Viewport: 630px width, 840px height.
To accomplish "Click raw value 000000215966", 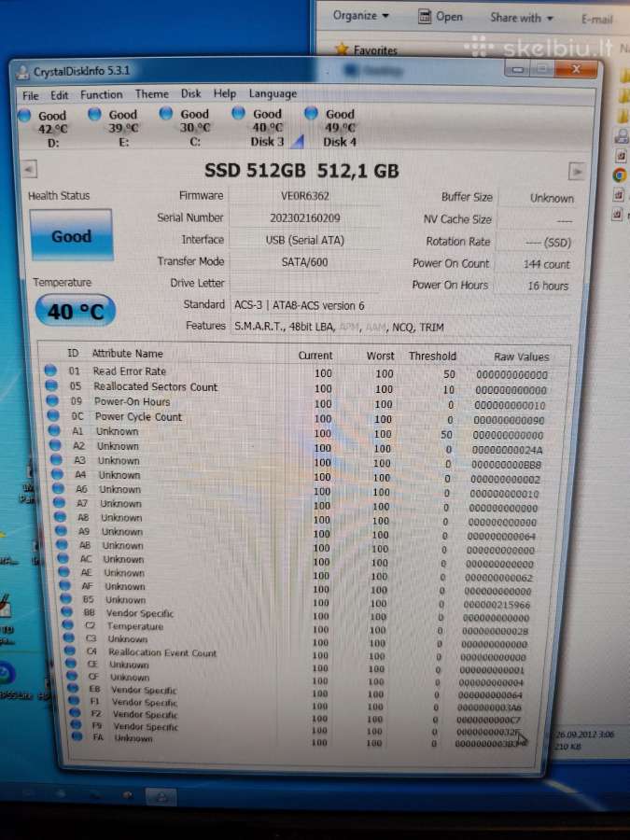I will click(x=497, y=605).
